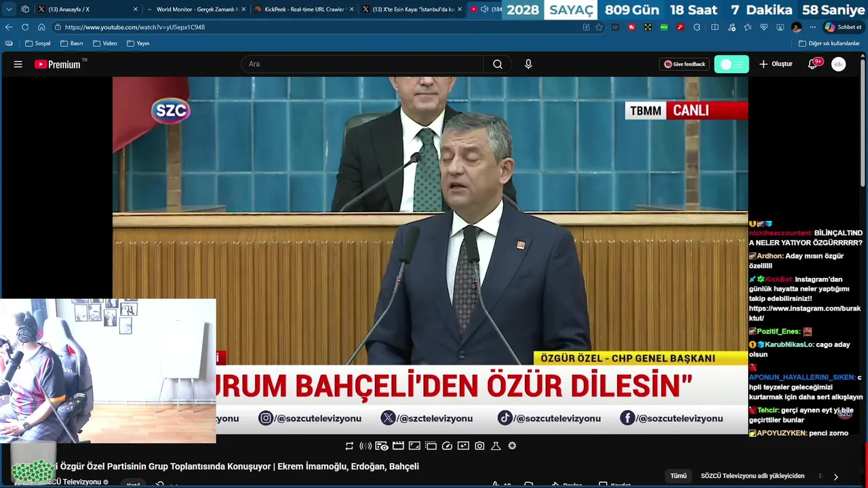The height and width of the screenshot is (488, 868).
Task: Click the YouTube search magnifier button
Action: 498,64
